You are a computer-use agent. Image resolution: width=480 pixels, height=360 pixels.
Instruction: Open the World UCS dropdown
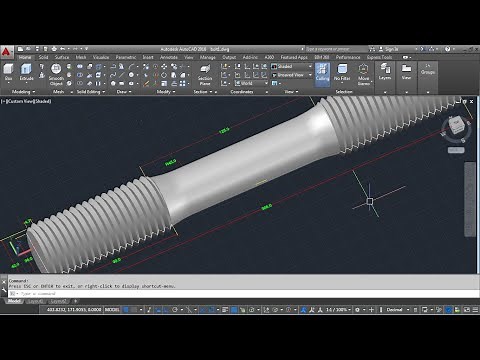251,83
